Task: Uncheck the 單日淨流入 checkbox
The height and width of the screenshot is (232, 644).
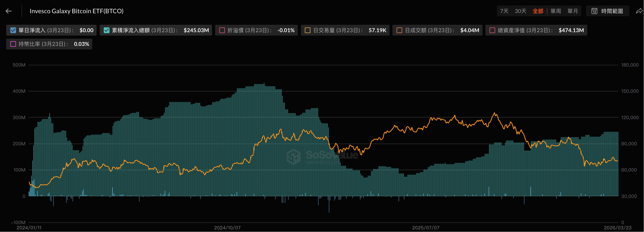Action: (x=13, y=30)
